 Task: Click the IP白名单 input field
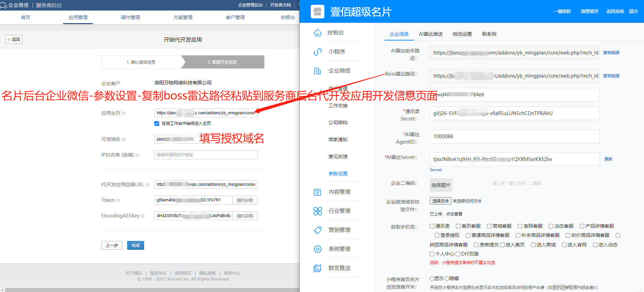206,155
